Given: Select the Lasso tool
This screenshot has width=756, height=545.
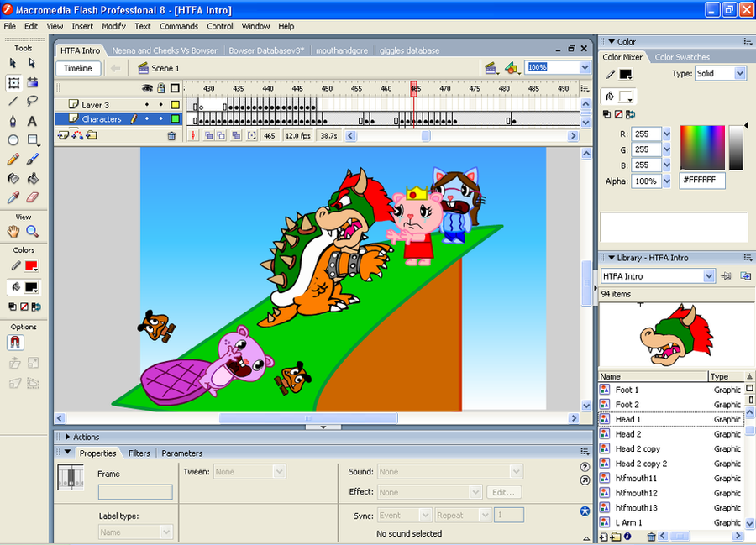Looking at the screenshot, I should coord(32,102).
